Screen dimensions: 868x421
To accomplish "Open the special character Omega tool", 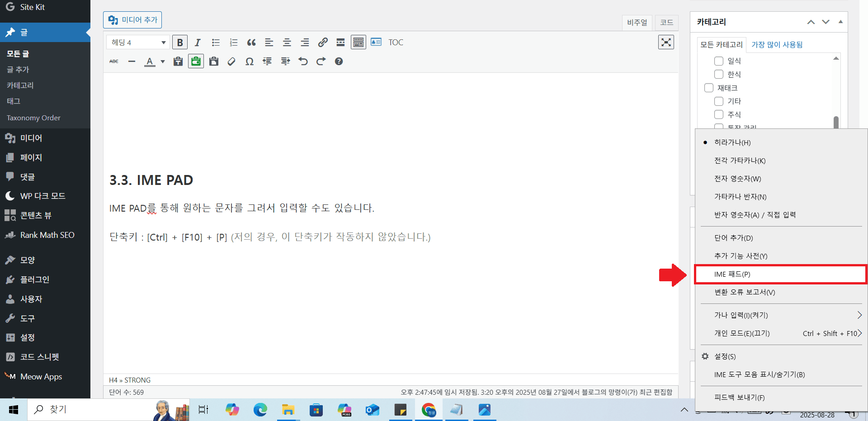I will (x=249, y=61).
